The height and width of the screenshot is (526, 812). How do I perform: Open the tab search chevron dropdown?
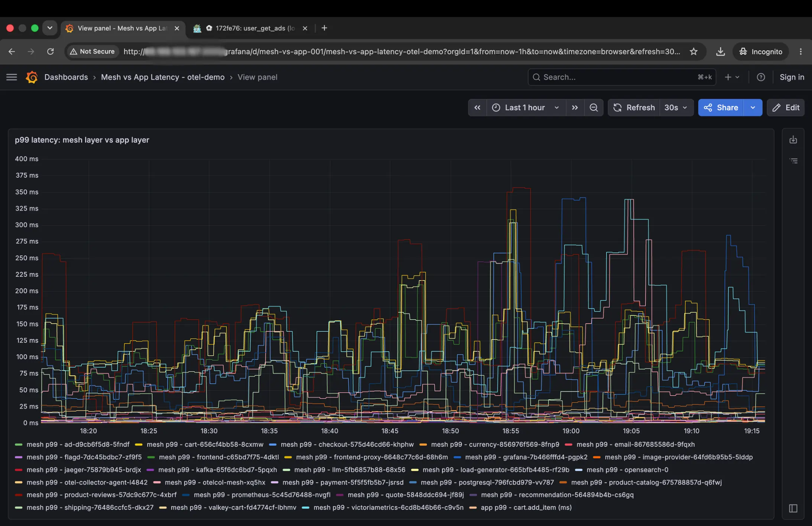pos(50,28)
